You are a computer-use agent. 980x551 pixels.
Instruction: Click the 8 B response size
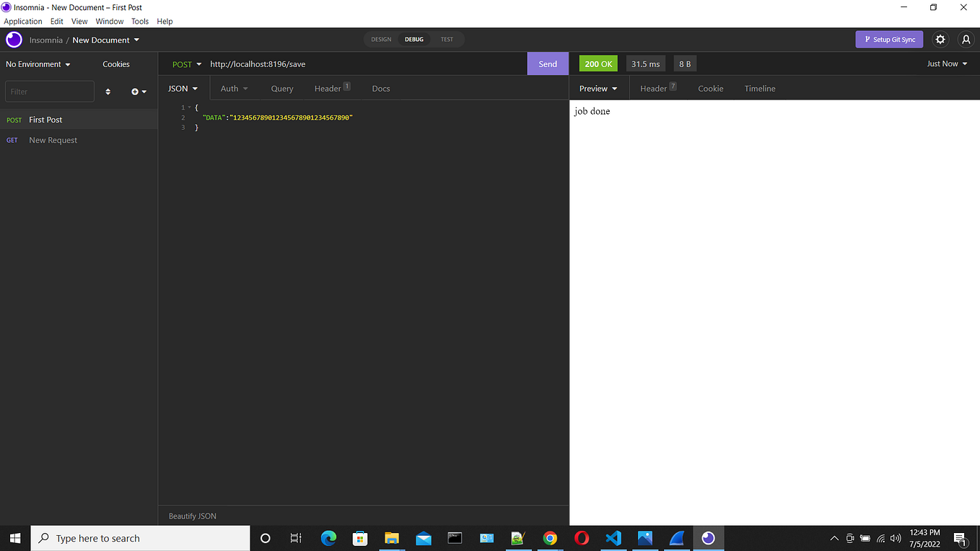click(685, 63)
